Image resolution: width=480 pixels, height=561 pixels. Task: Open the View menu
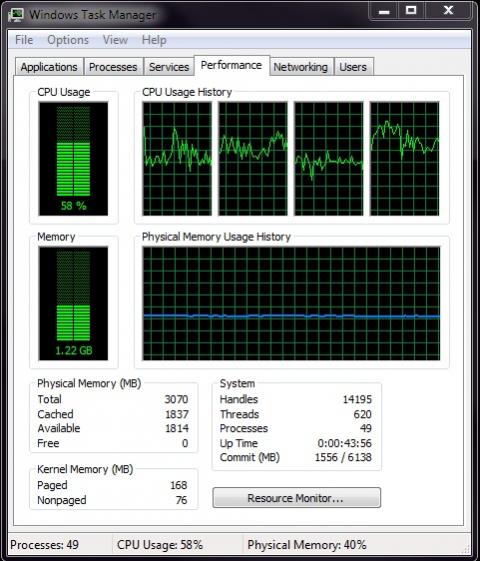click(115, 40)
